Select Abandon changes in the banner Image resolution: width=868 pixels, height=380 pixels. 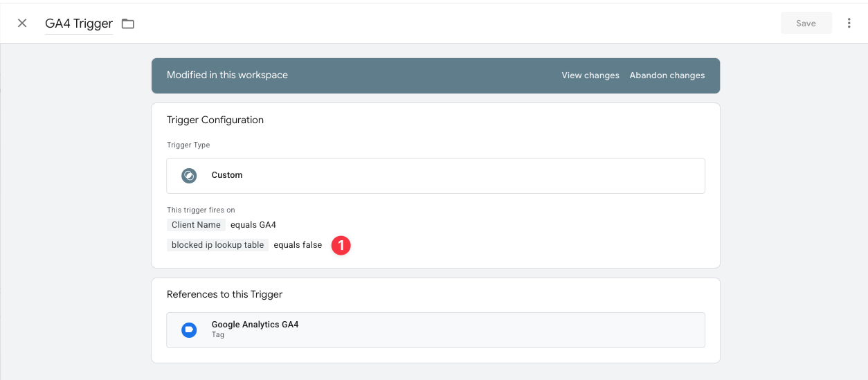(x=667, y=75)
